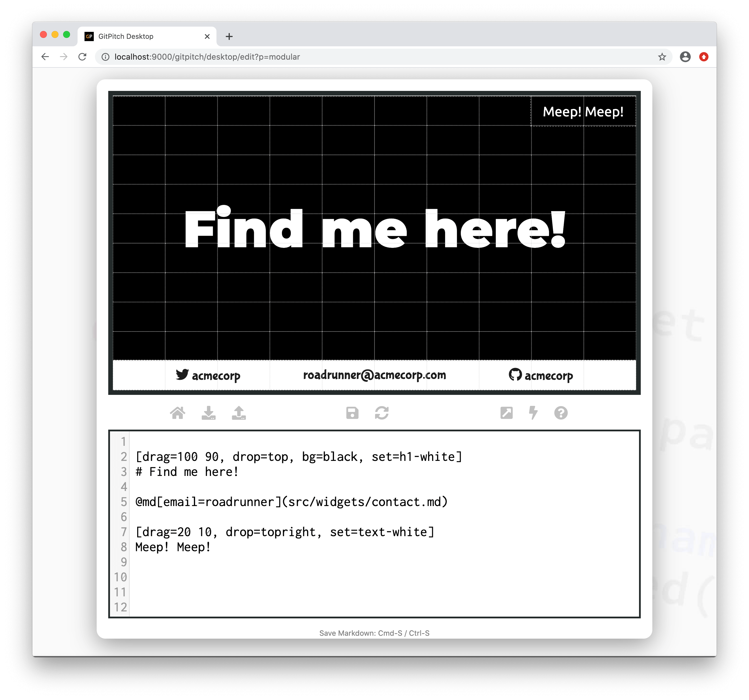749x700 pixels.
Task: Click the red update icon in Chrome toolbar
Action: tap(703, 56)
